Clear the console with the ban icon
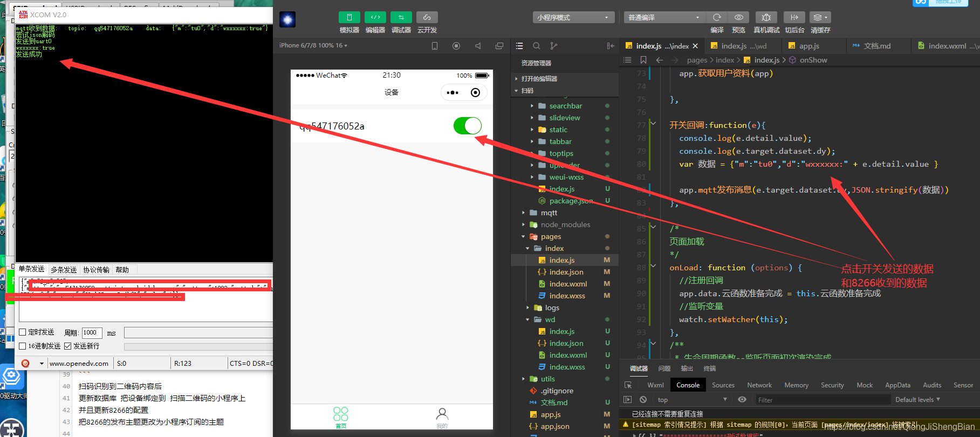The image size is (980, 437). point(643,400)
